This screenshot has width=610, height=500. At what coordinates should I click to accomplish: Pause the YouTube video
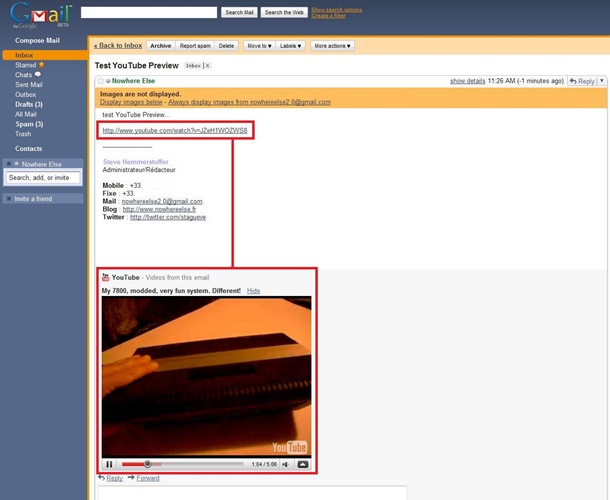click(109, 464)
